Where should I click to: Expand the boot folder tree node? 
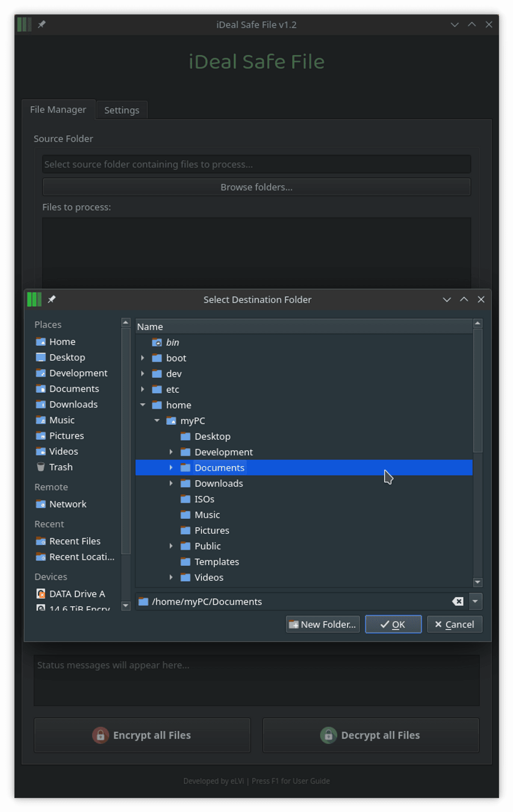click(143, 358)
